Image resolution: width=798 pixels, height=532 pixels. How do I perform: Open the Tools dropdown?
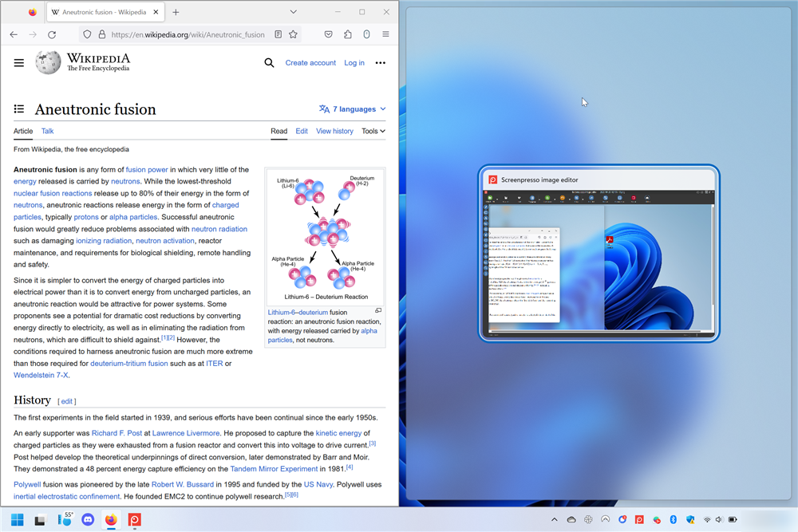pyautogui.click(x=373, y=131)
